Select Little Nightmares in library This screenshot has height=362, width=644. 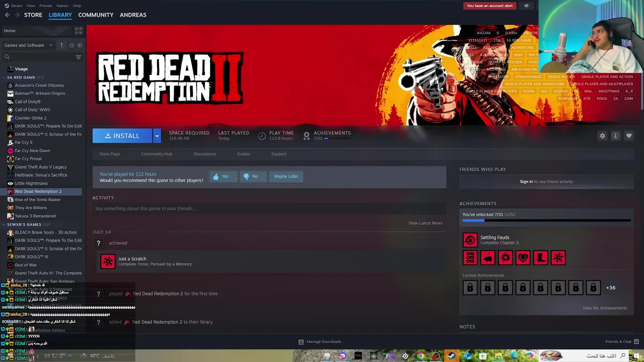[31, 184]
